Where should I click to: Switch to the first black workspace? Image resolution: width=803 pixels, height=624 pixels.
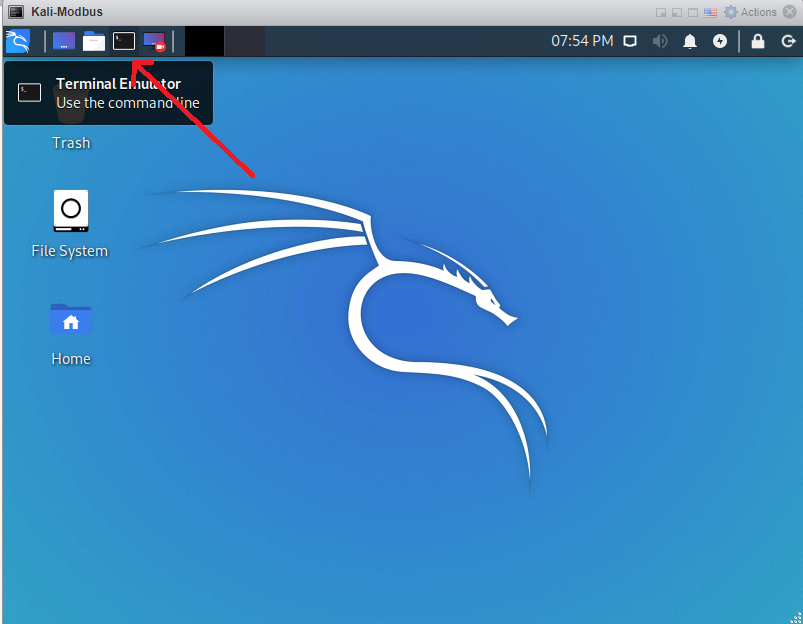point(204,41)
